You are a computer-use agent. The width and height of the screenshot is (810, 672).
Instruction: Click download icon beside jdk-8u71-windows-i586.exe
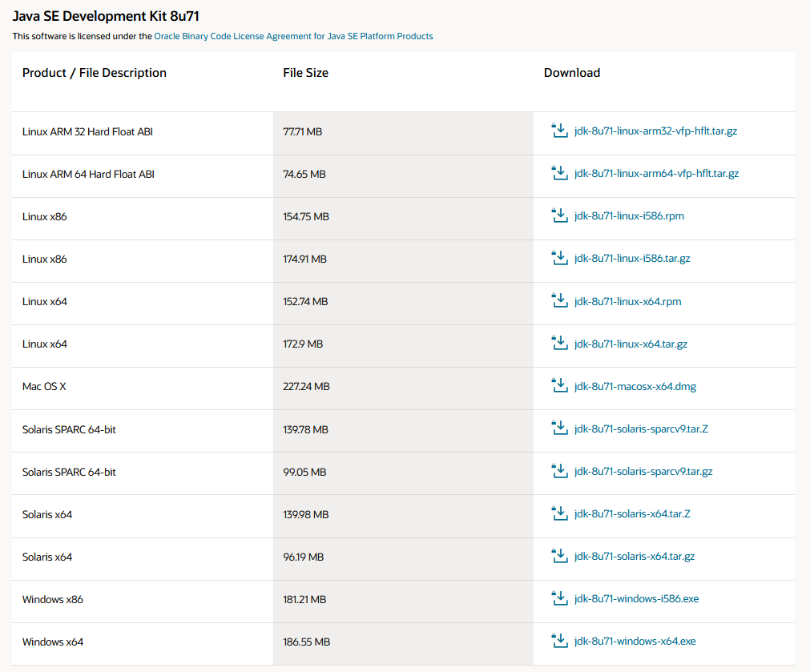(559, 598)
